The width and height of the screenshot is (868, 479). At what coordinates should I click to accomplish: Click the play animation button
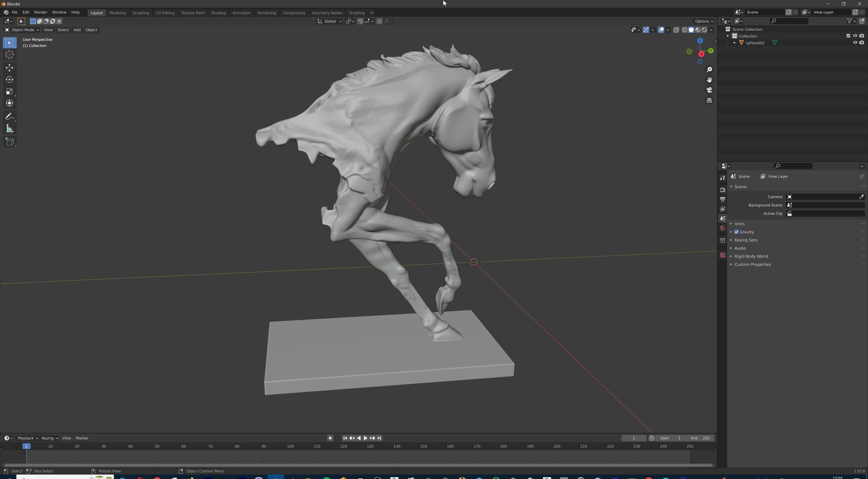366,438
